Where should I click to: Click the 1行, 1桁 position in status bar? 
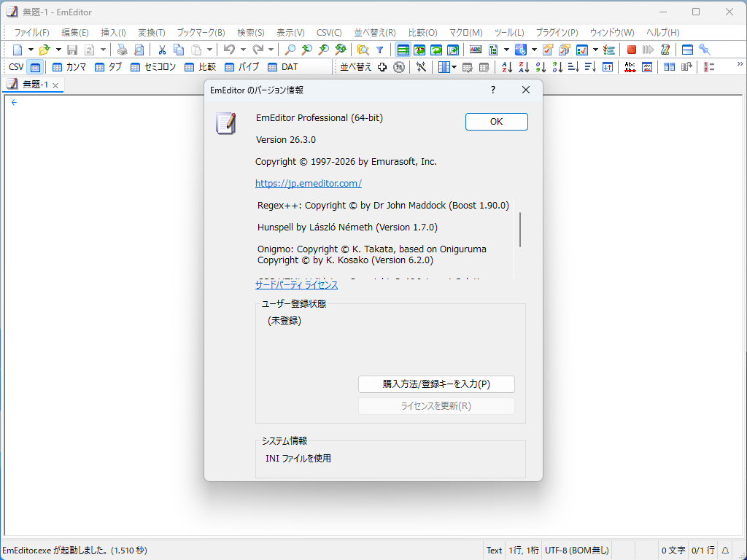pyautogui.click(x=524, y=551)
